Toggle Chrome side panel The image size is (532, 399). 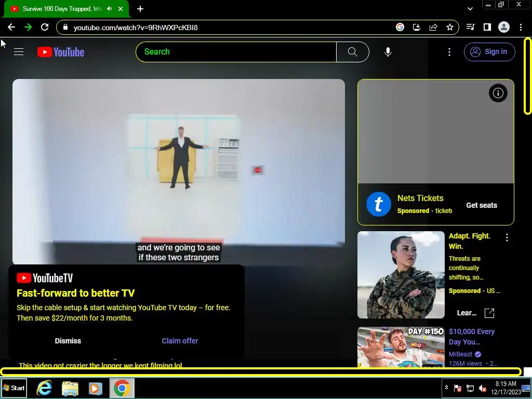[487, 27]
